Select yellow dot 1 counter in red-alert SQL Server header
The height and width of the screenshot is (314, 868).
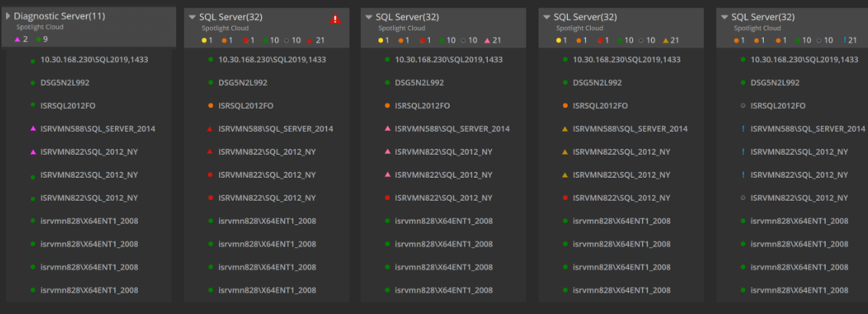(208, 41)
